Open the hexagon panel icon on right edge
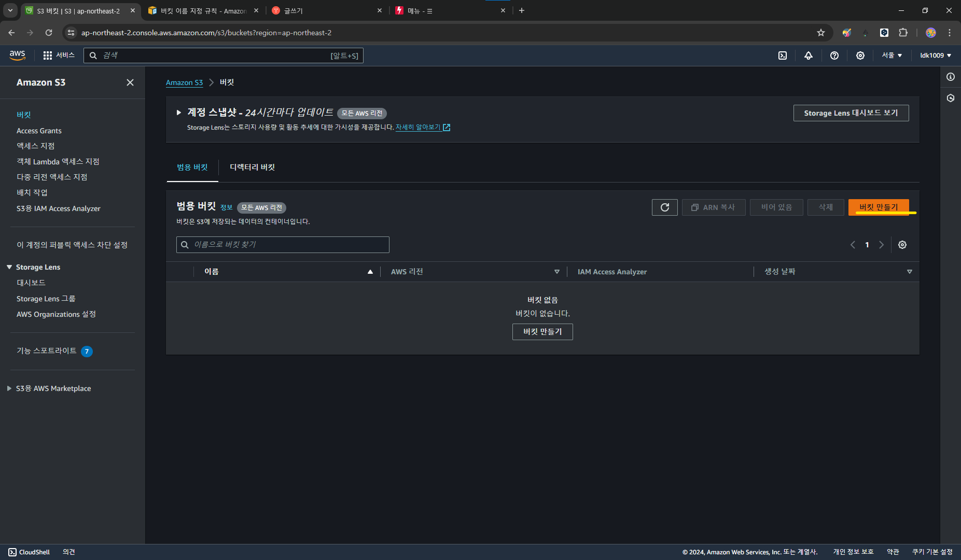This screenshot has width=961, height=560. [x=951, y=98]
